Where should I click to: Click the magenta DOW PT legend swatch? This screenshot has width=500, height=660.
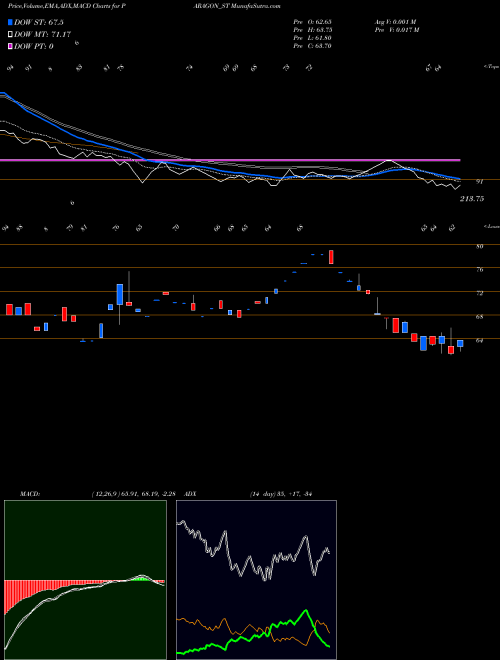tap(10, 46)
